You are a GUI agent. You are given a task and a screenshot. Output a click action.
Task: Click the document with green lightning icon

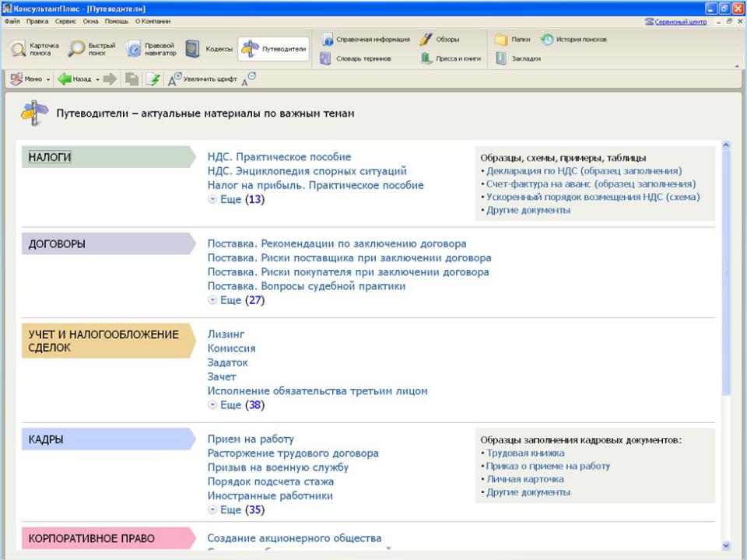pos(153,79)
